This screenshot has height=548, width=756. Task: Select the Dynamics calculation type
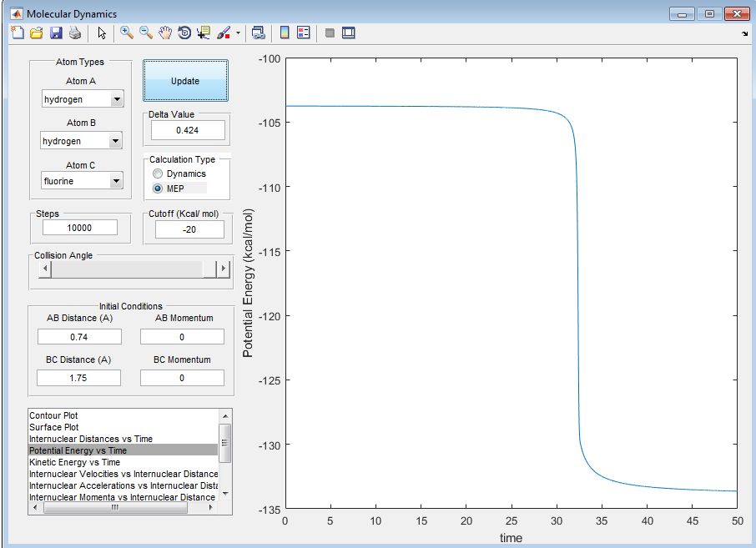point(158,173)
